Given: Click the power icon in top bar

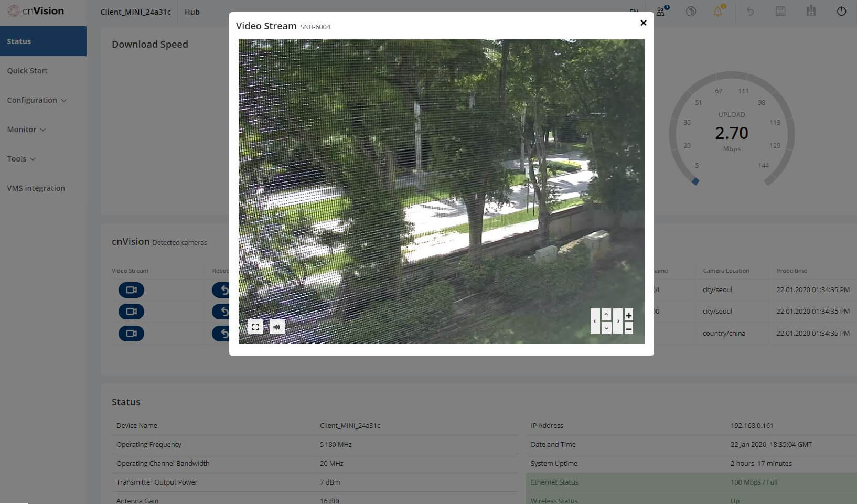Looking at the screenshot, I should pyautogui.click(x=841, y=12).
